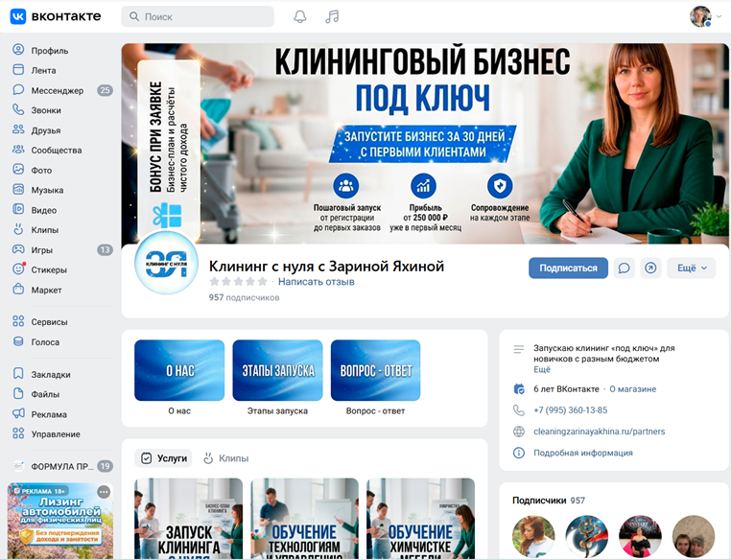Call the +7 (995) 360-13-85 link

click(571, 410)
